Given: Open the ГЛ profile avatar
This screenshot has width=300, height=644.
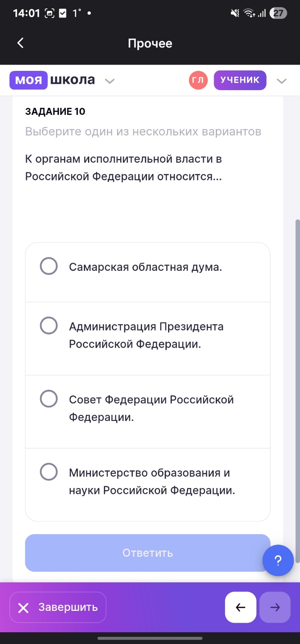Looking at the screenshot, I should pyautogui.click(x=198, y=80).
